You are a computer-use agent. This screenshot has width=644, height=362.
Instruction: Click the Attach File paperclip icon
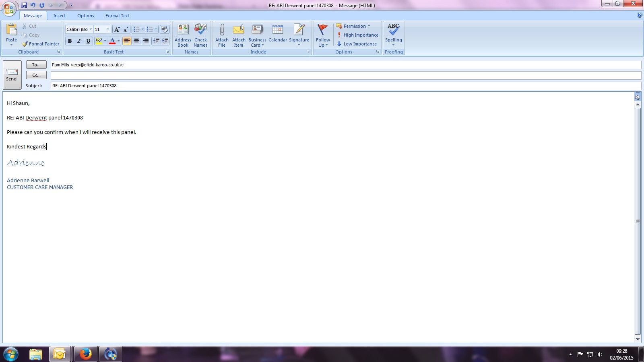point(222,30)
